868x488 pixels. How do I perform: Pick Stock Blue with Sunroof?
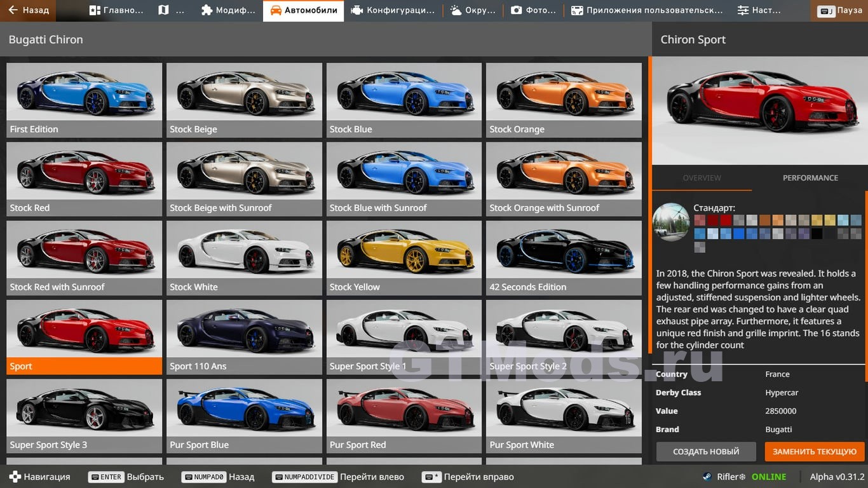pos(404,179)
